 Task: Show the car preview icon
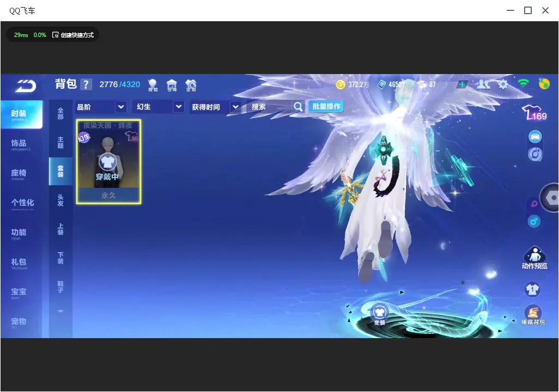[x=535, y=137]
